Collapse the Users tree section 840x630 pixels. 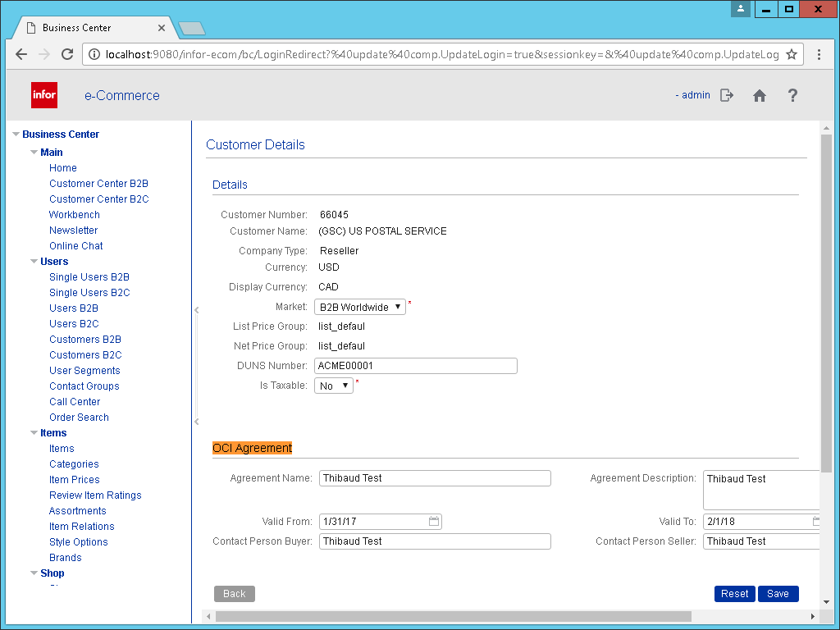click(x=34, y=262)
